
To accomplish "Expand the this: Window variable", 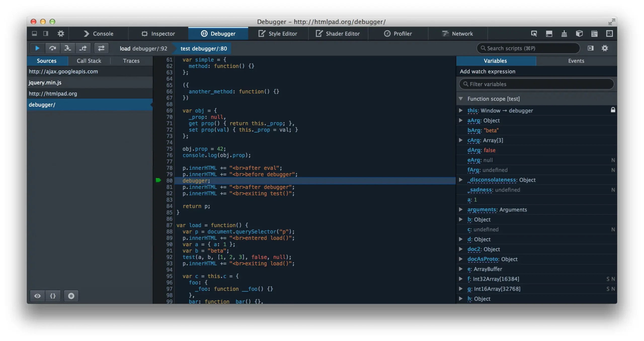I will 461,110.
